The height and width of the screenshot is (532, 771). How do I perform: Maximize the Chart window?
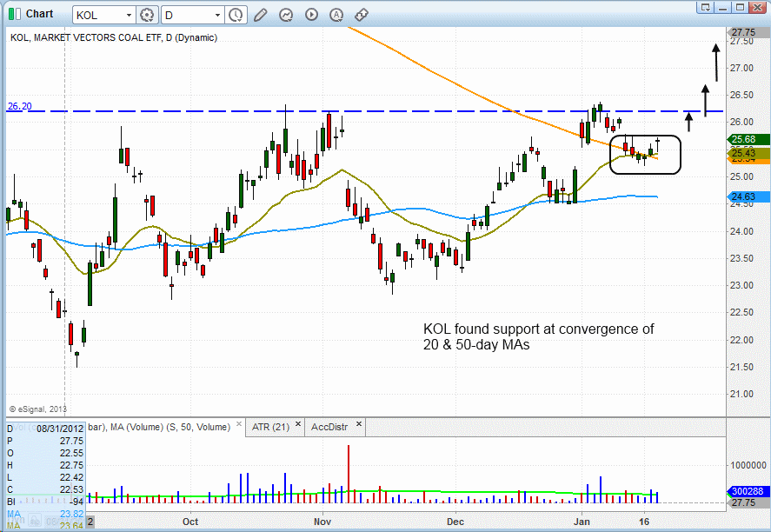pos(739,7)
